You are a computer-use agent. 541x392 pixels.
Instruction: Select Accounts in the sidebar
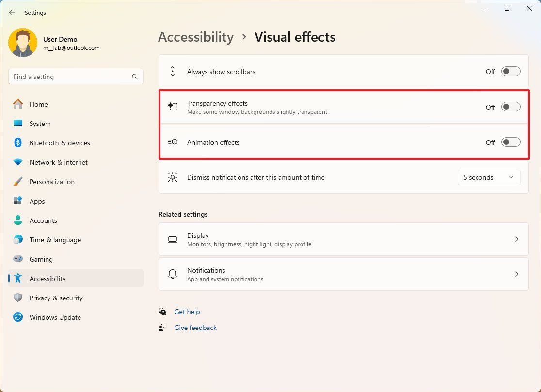pyautogui.click(x=76, y=220)
